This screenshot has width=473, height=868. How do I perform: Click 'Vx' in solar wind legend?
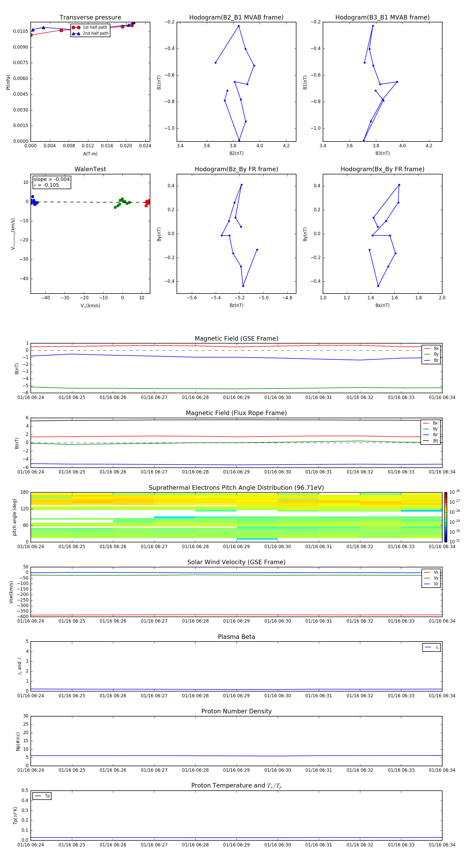coord(431,573)
